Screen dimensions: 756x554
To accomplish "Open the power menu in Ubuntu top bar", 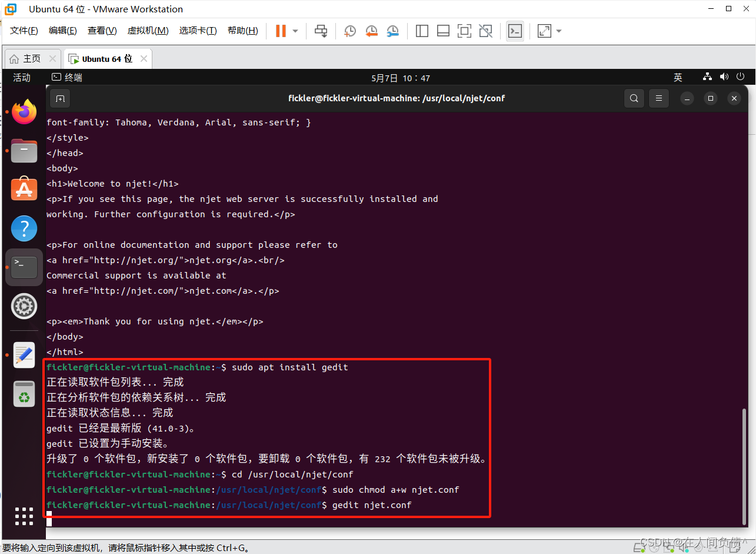I will click(x=741, y=77).
